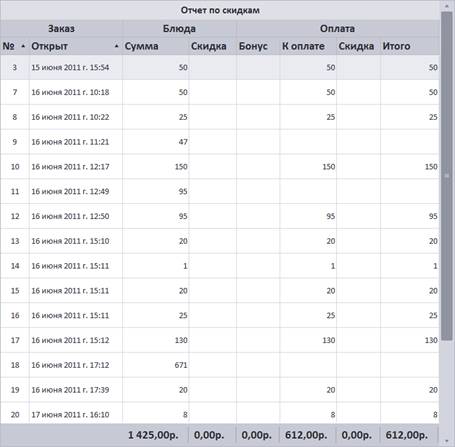Click the sort arrow in the Открыт header
The width and height of the screenshot is (455, 447).
click(116, 46)
